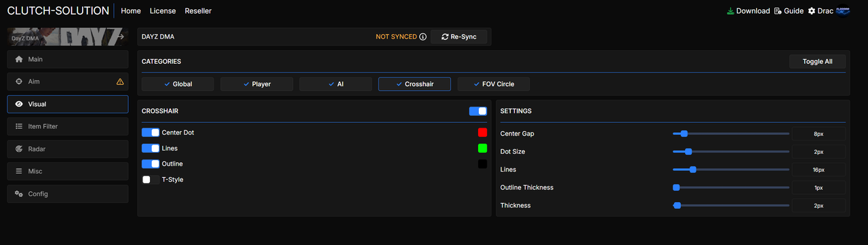
Task: Open the Drac account name
Action: [825, 11]
